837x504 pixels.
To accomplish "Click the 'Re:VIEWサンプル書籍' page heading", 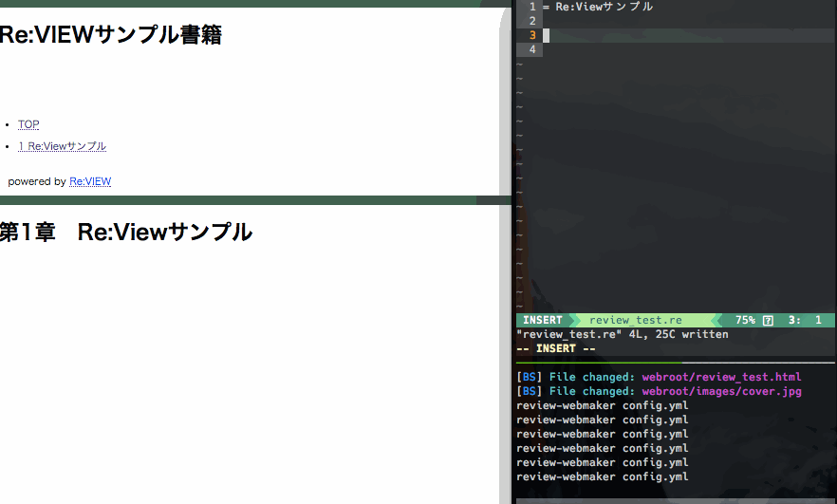I will coord(110,35).
